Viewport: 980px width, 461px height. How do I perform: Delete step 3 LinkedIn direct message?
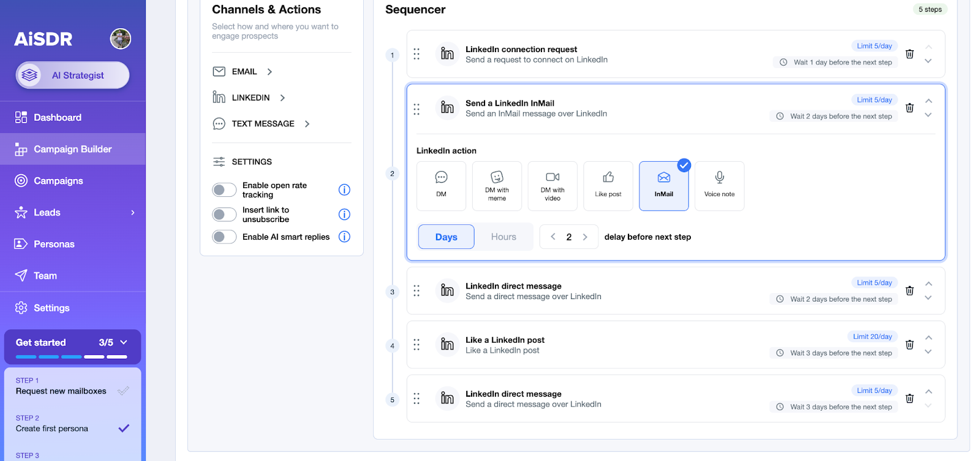point(910,291)
